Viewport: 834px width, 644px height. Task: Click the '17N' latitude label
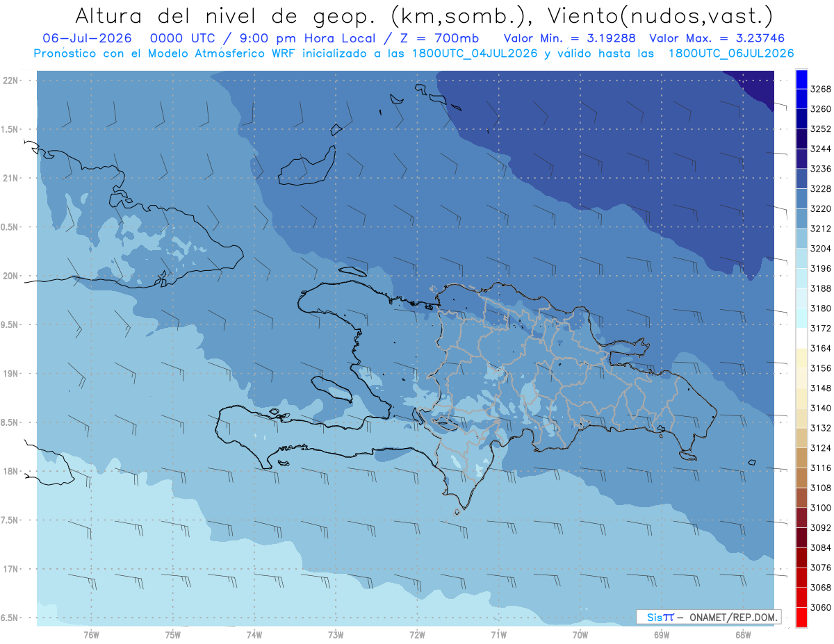10,569
